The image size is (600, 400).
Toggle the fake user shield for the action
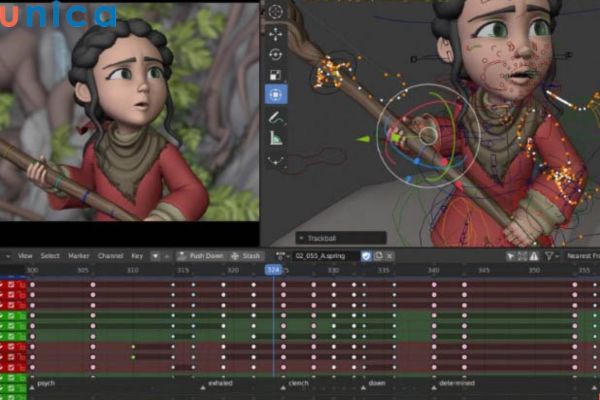(x=367, y=256)
